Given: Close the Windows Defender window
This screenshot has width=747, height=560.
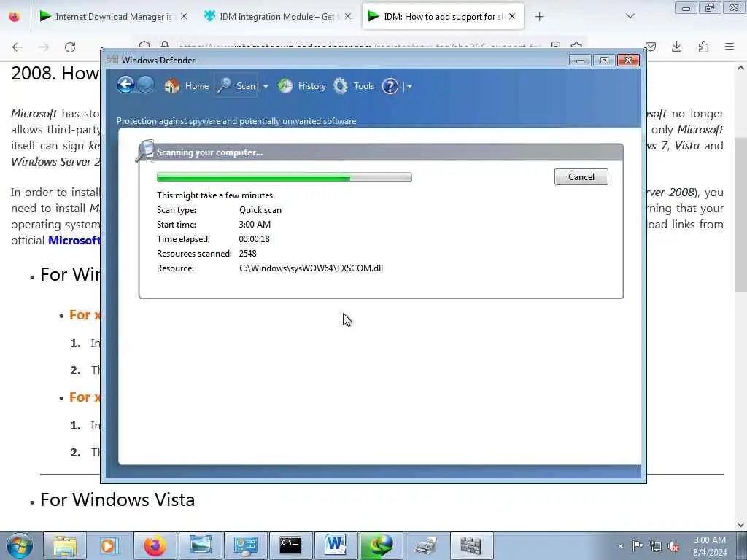Looking at the screenshot, I should coord(628,60).
